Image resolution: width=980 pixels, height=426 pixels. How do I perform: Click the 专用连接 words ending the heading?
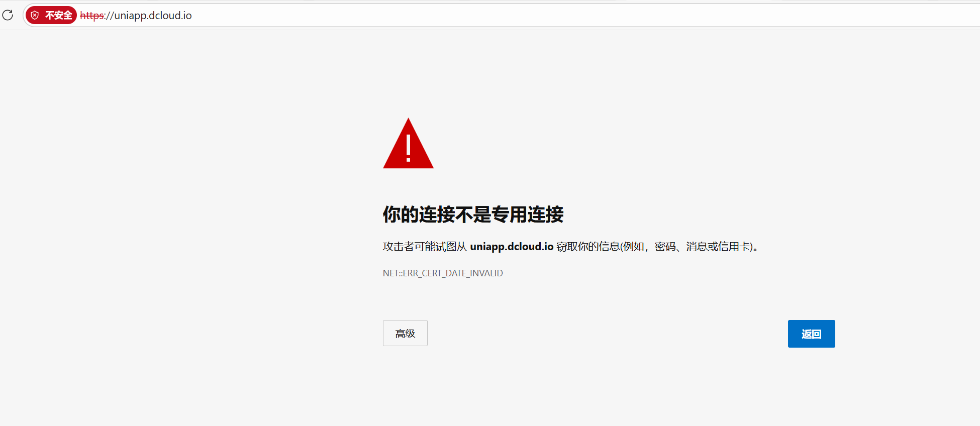(528, 215)
